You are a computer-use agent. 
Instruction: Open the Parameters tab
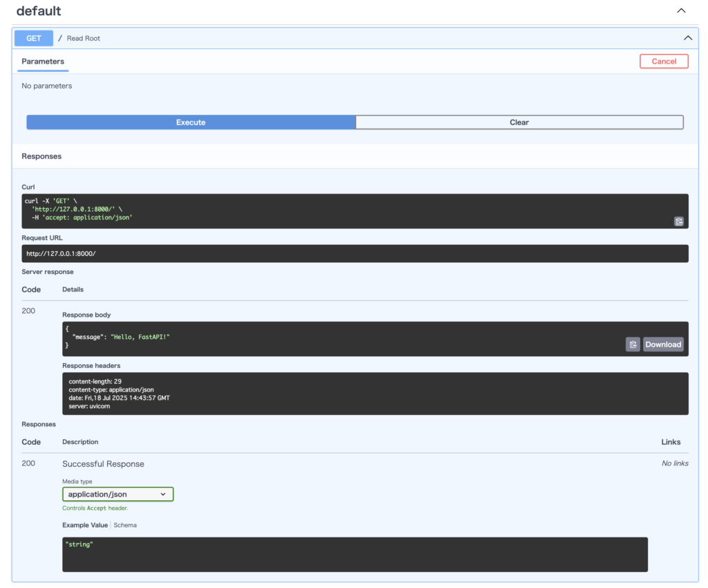[x=43, y=62]
